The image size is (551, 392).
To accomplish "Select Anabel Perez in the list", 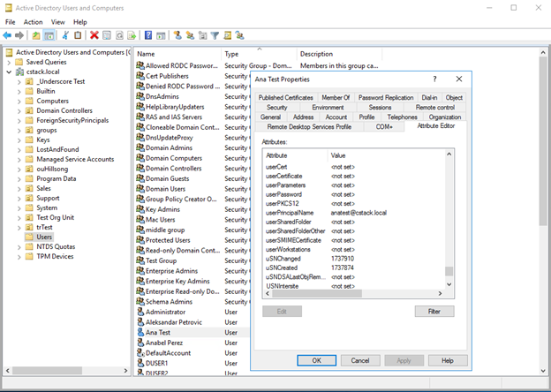I will point(164,343).
